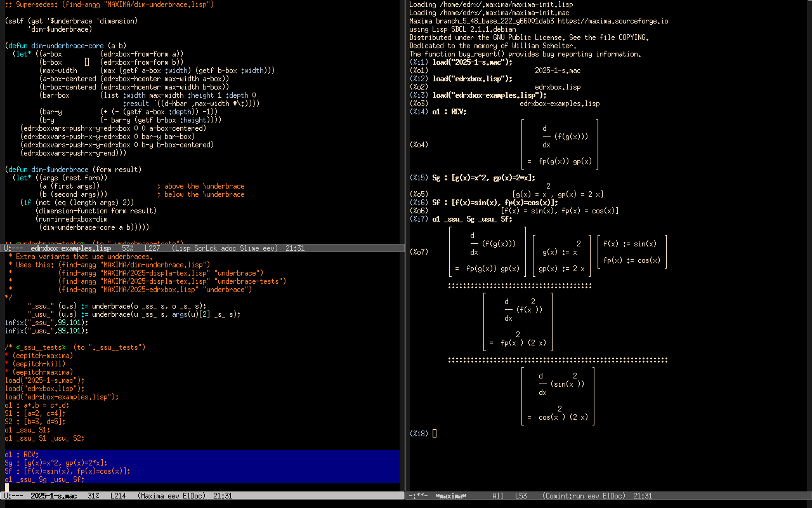This screenshot has width=812, height=508.
Task: Click the ScrLck indicator in mode line
Action: (206, 248)
